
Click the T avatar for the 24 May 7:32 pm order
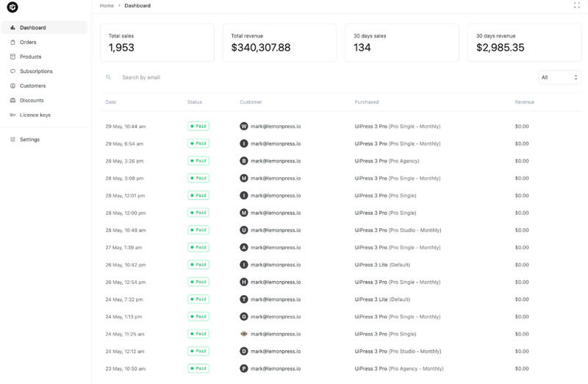(x=244, y=299)
